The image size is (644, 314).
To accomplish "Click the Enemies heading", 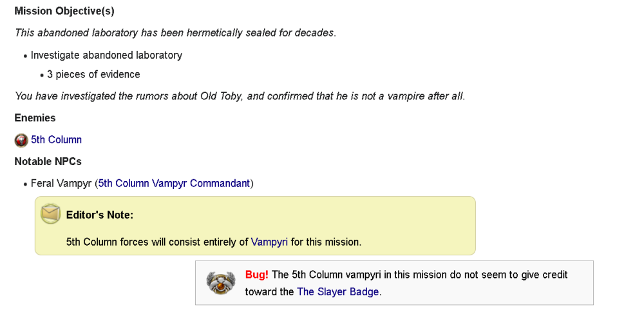I will coord(35,118).
